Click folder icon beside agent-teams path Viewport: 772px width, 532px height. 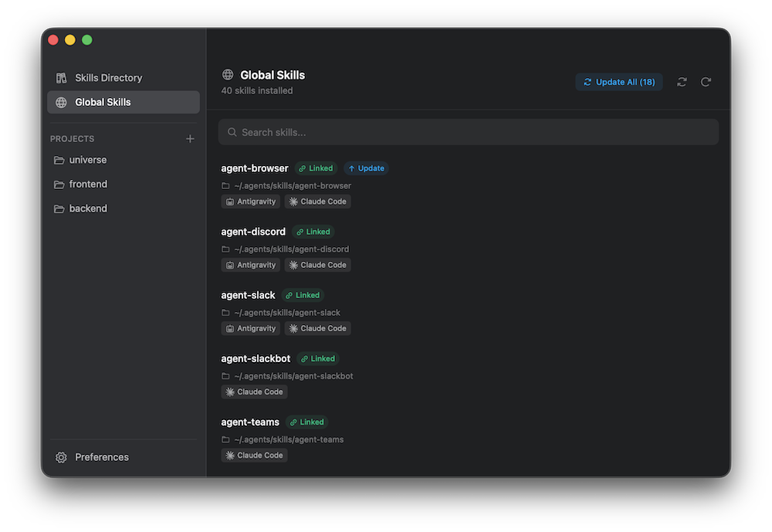(x=225, y=440)
